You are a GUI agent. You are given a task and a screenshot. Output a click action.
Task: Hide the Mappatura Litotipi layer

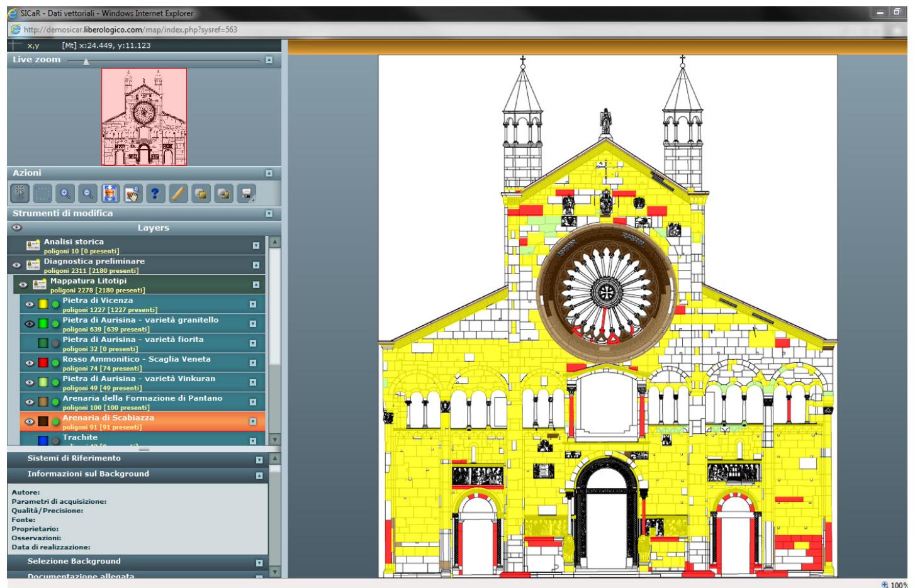pyautogui.click(x=23, y=285)
